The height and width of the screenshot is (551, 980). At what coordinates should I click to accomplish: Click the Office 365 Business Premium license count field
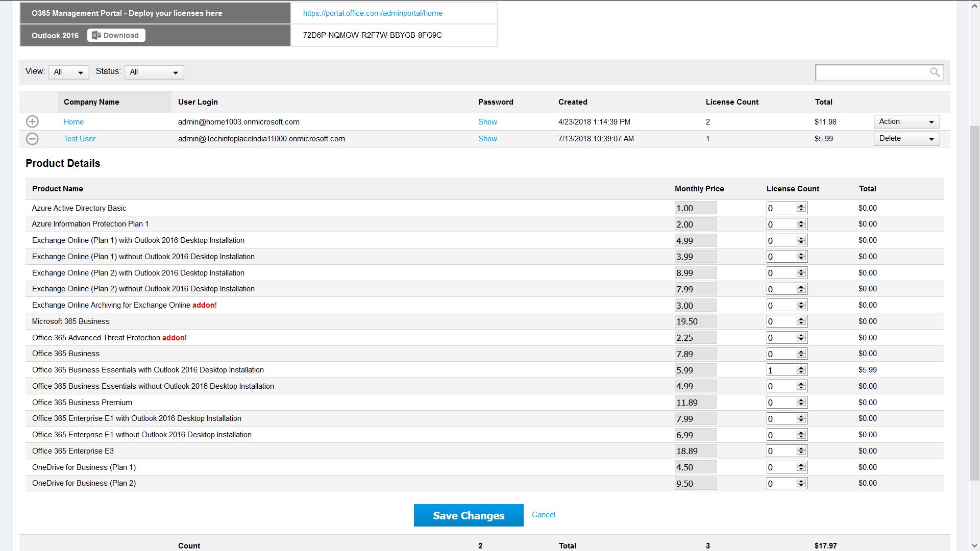781,403
